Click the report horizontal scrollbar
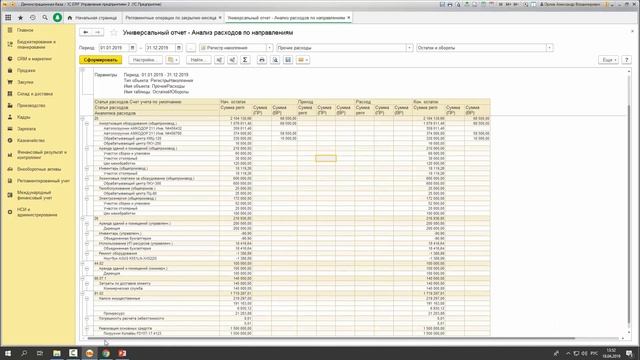Screen dimensions: 640x360 [x=331, y=338]
